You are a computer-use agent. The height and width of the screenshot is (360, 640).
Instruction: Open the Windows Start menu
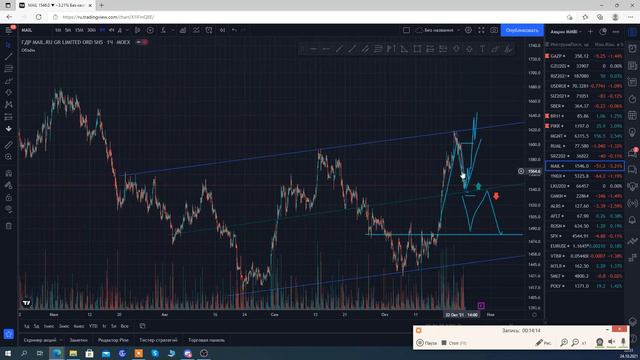click(x=8, y=353)
